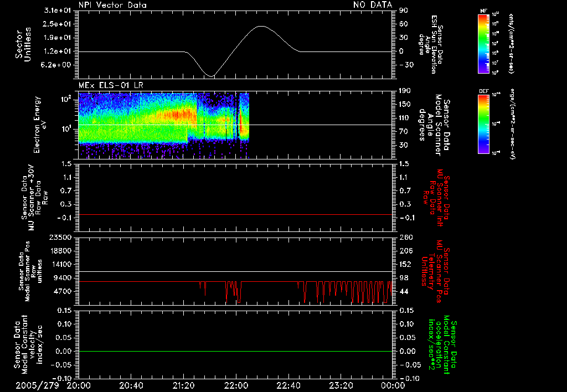Click the '23:20' time axis label
The width and height of the screenshot is (567, 392).
341,385
